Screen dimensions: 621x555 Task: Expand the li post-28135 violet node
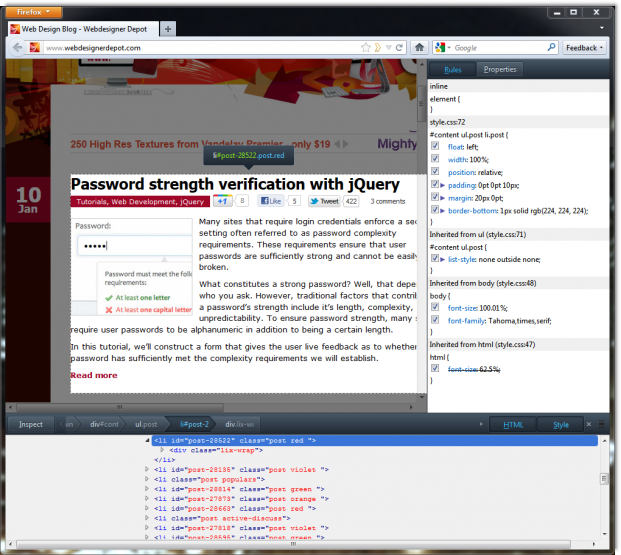[147, 469]
